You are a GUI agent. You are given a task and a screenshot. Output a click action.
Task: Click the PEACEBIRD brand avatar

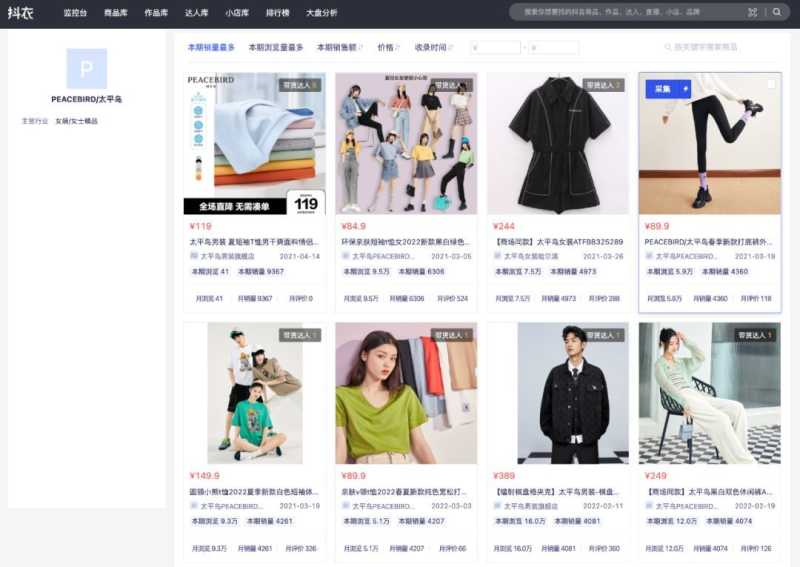pos(86,69)
